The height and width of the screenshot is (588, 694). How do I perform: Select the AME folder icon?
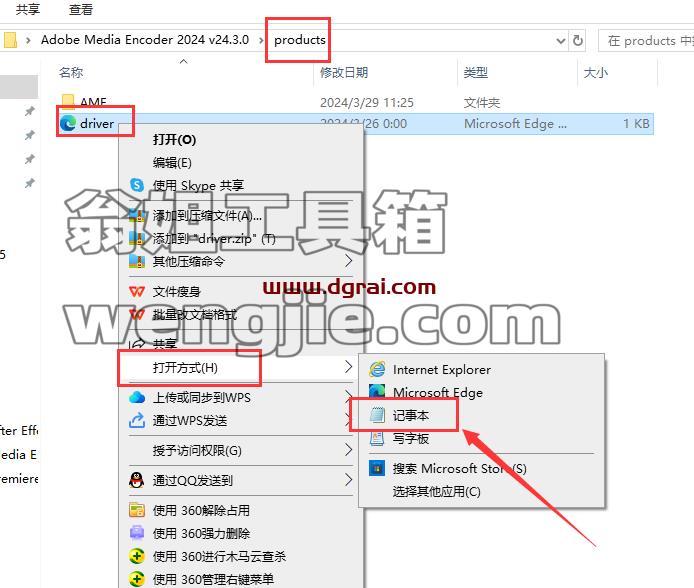(x=68, y=102)
